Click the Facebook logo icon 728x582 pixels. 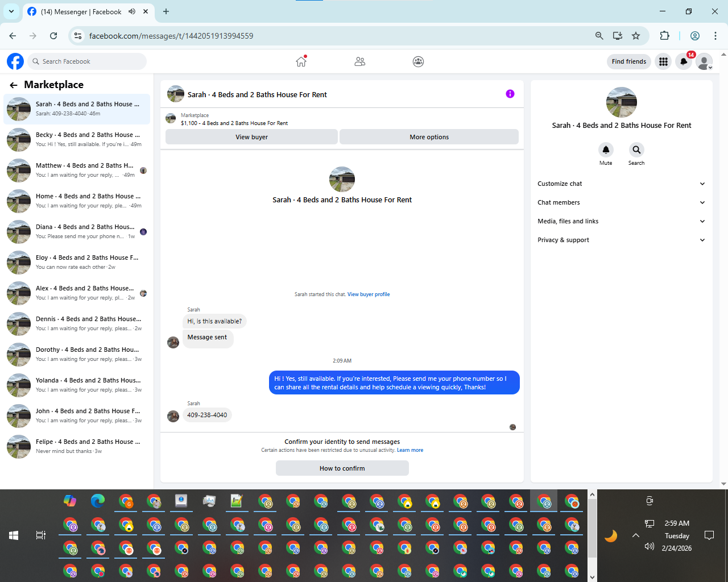[x=15, y=61]
